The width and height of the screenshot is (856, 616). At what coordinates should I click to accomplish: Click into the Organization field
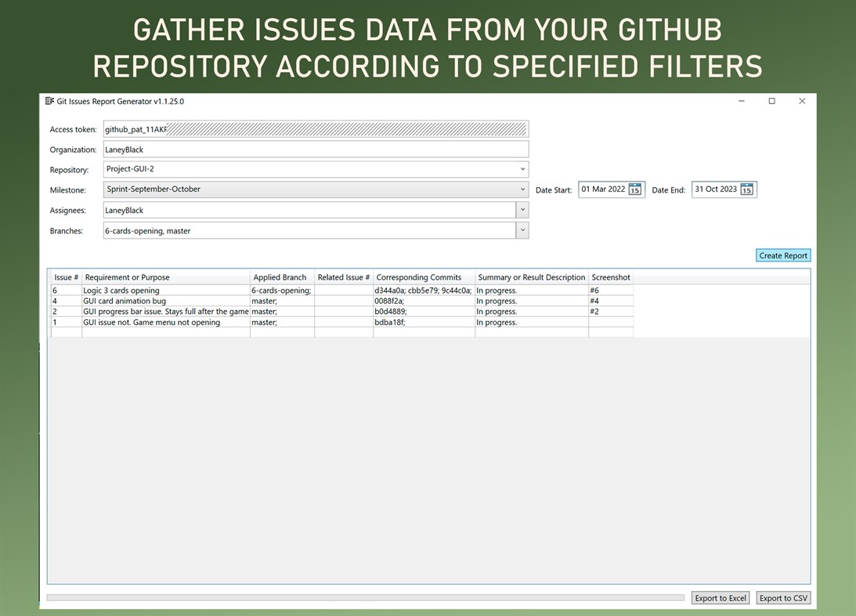pos(316,149)
